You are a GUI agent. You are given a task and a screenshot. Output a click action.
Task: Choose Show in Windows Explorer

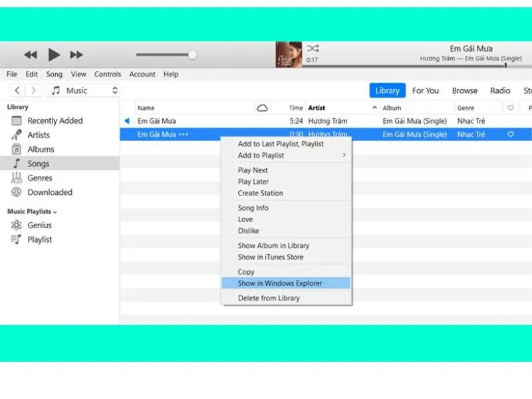point(286,283)
